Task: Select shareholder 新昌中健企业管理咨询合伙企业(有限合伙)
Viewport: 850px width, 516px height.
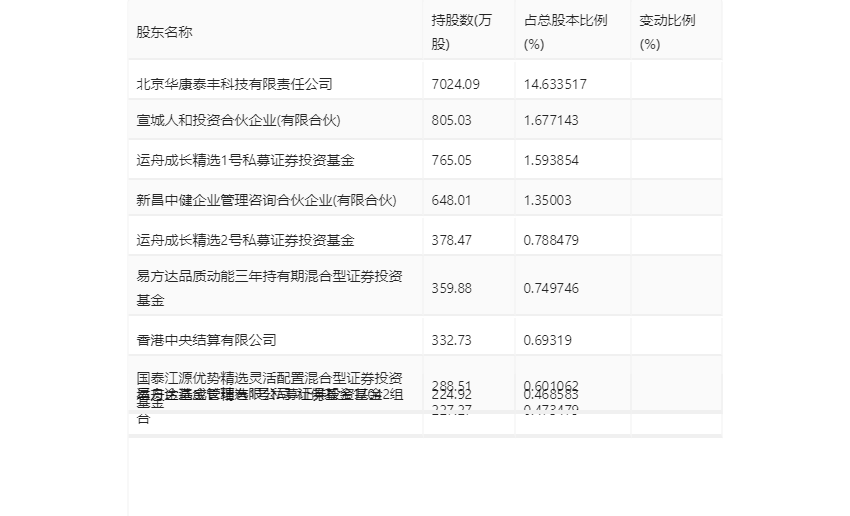Action: click(x=266, y=200)
